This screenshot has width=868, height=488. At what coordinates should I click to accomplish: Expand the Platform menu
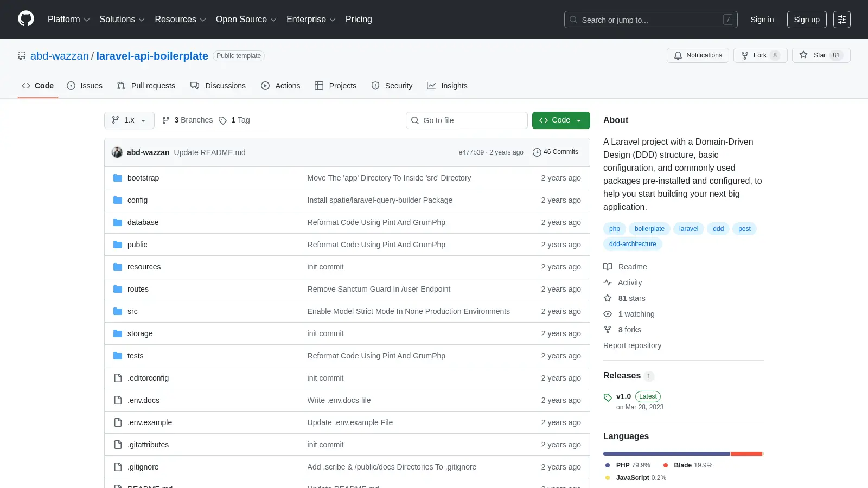tap(69, 20)
